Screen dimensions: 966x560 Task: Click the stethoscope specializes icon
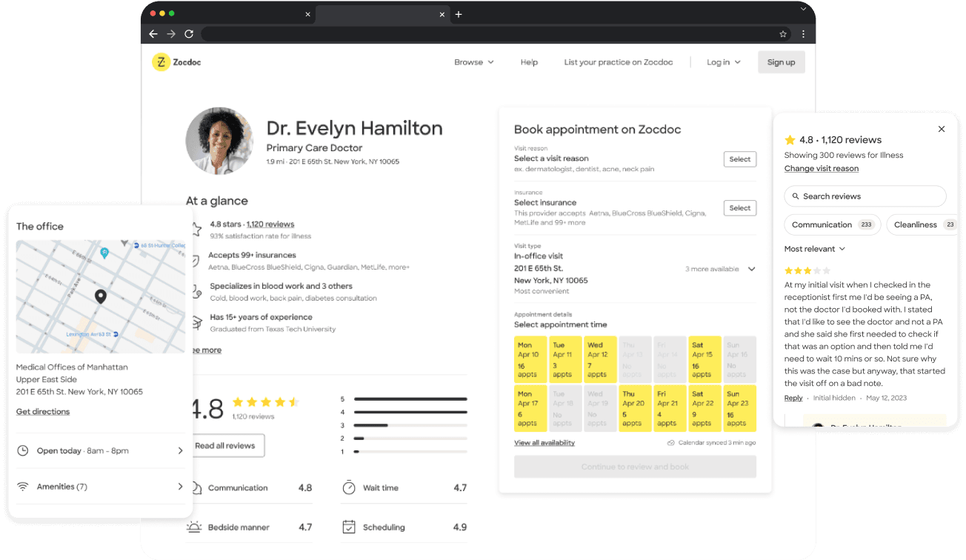(x=196, y=292)
